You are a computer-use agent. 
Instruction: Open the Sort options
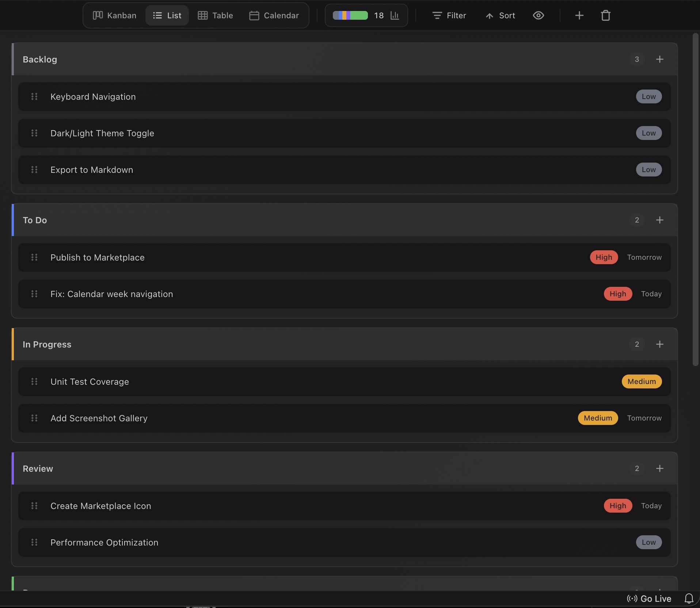(x=500, y=15)
